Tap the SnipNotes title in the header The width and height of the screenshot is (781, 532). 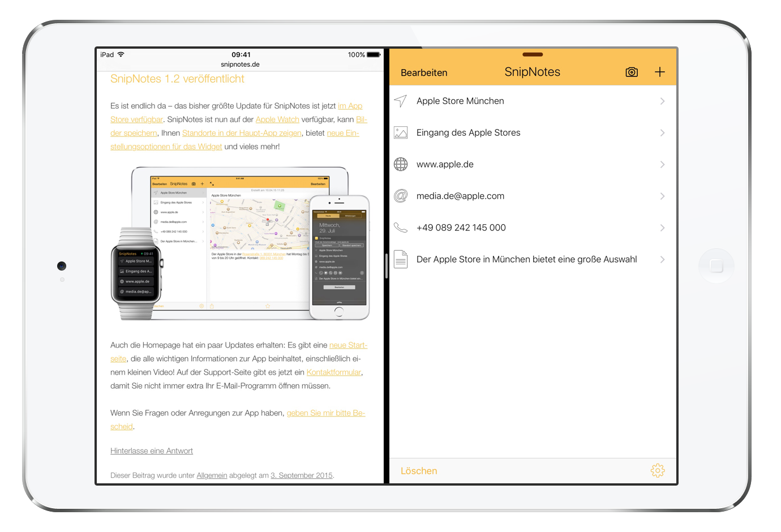tap(533, 72)
